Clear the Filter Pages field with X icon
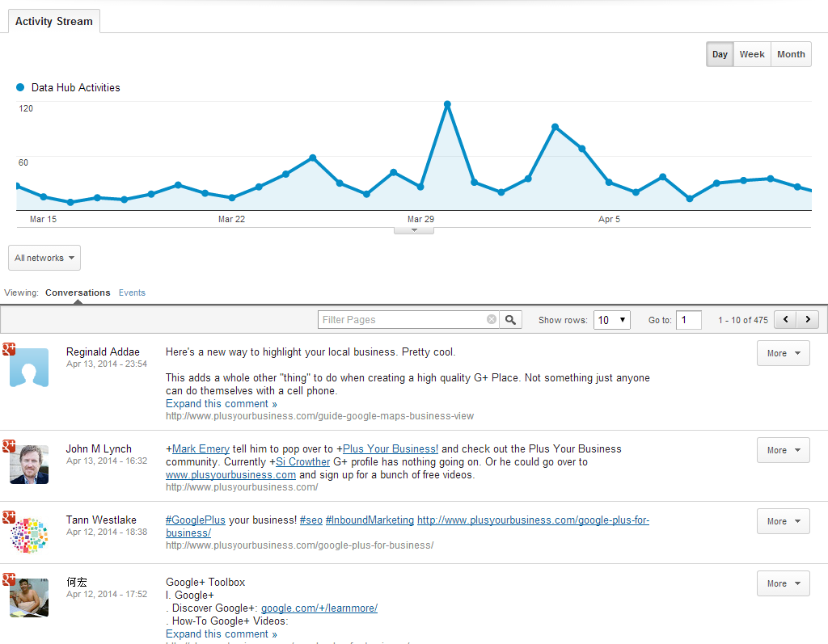 [491, 319]
